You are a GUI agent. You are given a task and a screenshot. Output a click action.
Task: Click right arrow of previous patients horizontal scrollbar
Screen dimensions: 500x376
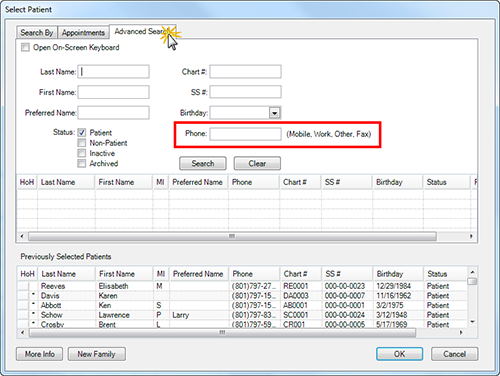tap(461, 332)
